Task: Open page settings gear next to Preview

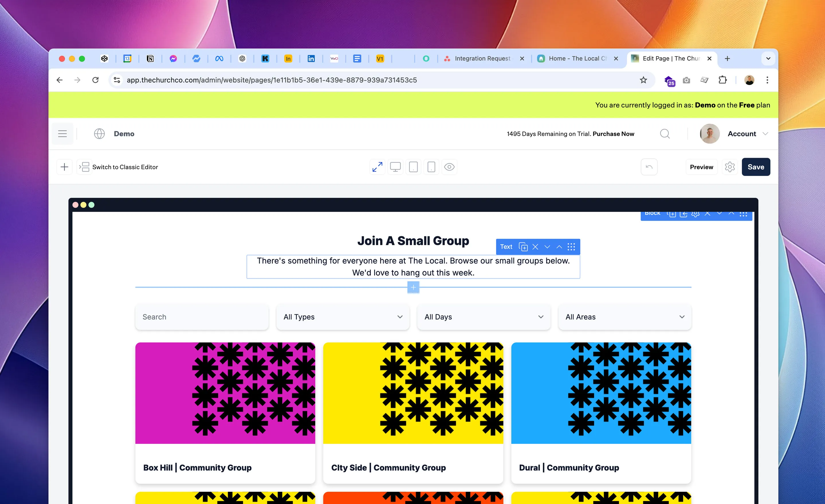Action: (x=730, y=167)
